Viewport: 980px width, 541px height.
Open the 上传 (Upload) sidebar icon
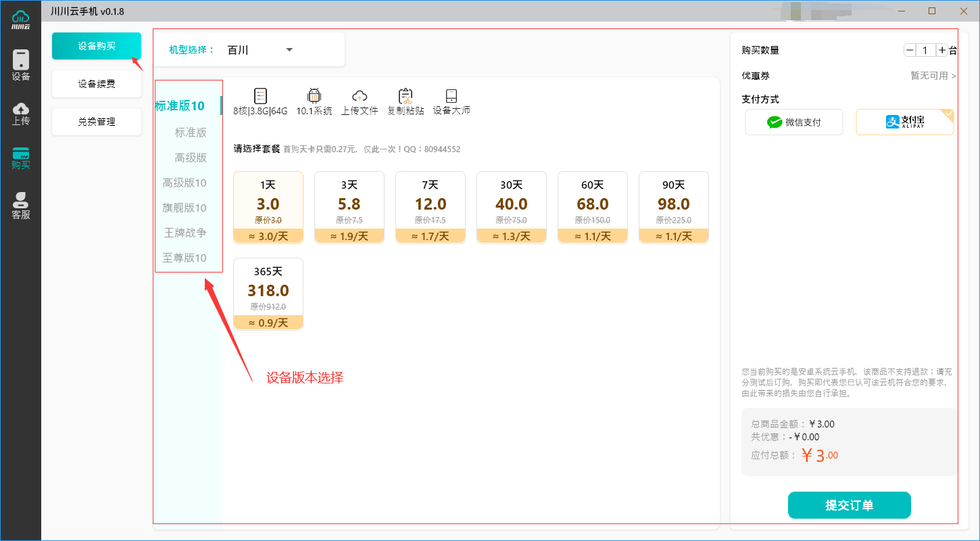point(20,114)
